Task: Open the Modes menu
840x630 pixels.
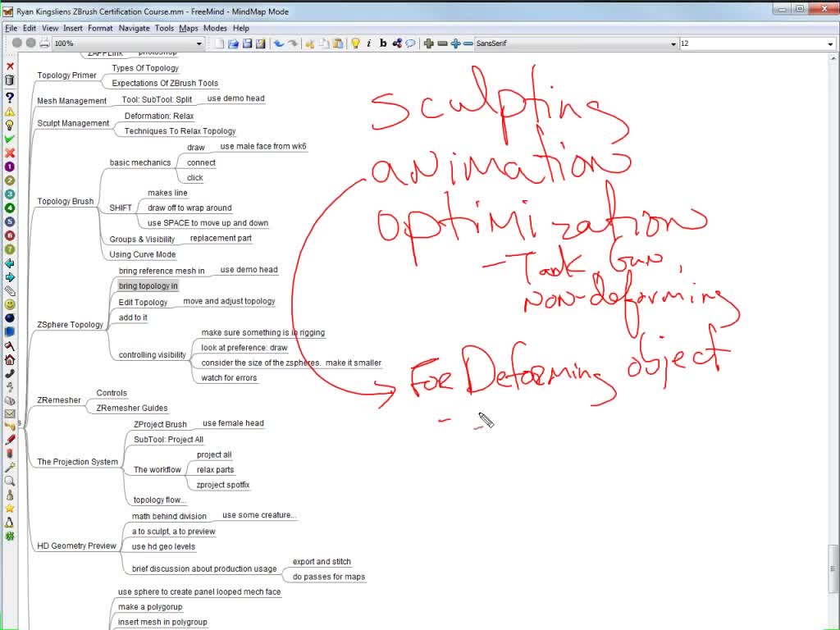Action: 216,28
